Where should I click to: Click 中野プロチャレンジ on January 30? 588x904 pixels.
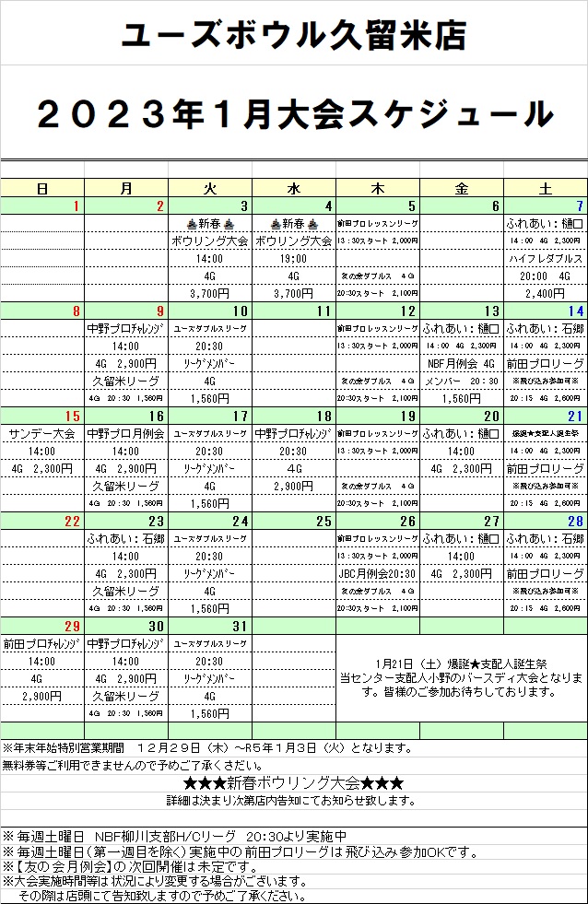(126, 643)
